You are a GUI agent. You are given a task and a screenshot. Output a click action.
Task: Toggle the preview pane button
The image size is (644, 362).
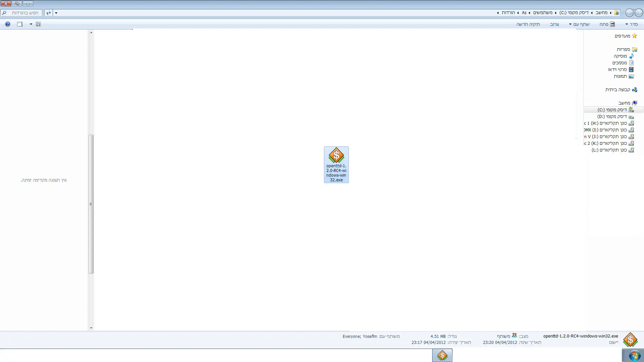click(x=20, y=24)
